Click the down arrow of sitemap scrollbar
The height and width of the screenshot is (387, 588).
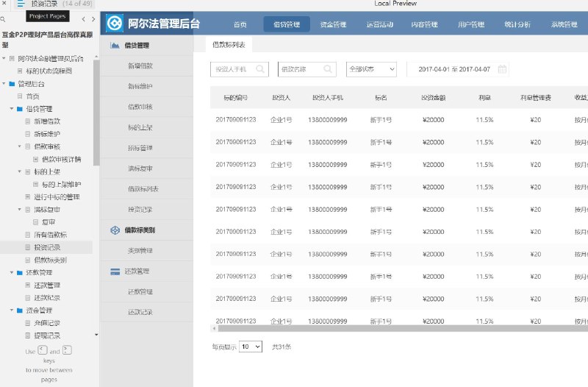pyautogui.click(x=96, y=335)
